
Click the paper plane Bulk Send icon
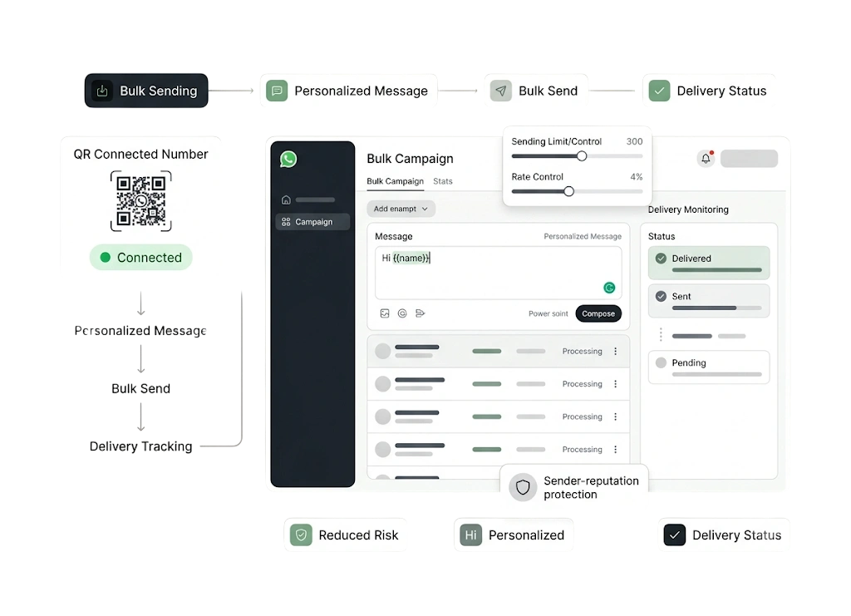(x=501, y=91)
